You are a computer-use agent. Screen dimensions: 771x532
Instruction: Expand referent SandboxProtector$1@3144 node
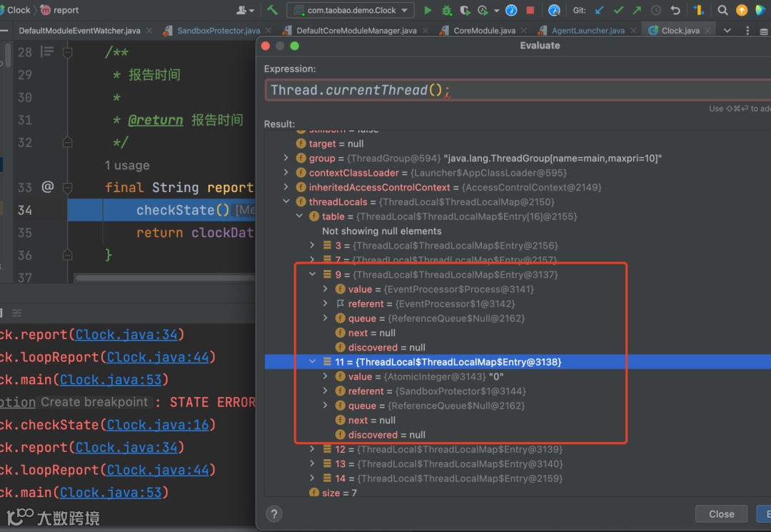[325, 391]
